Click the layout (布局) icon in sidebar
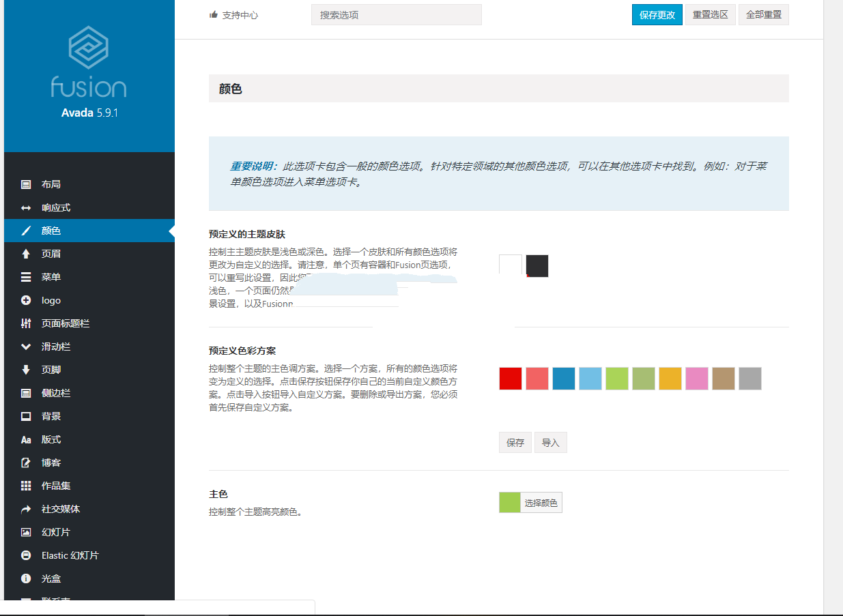The width and height of the screenshot is (843, 616). click(26, 184)
